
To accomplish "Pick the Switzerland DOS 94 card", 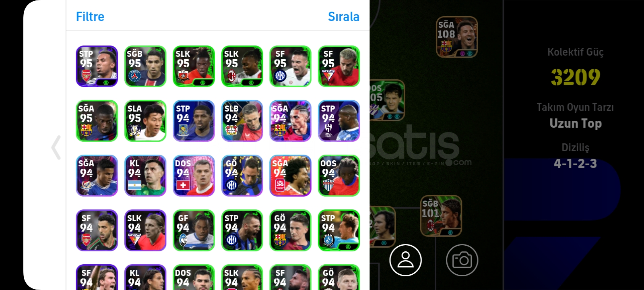I will tap(194, 176).
